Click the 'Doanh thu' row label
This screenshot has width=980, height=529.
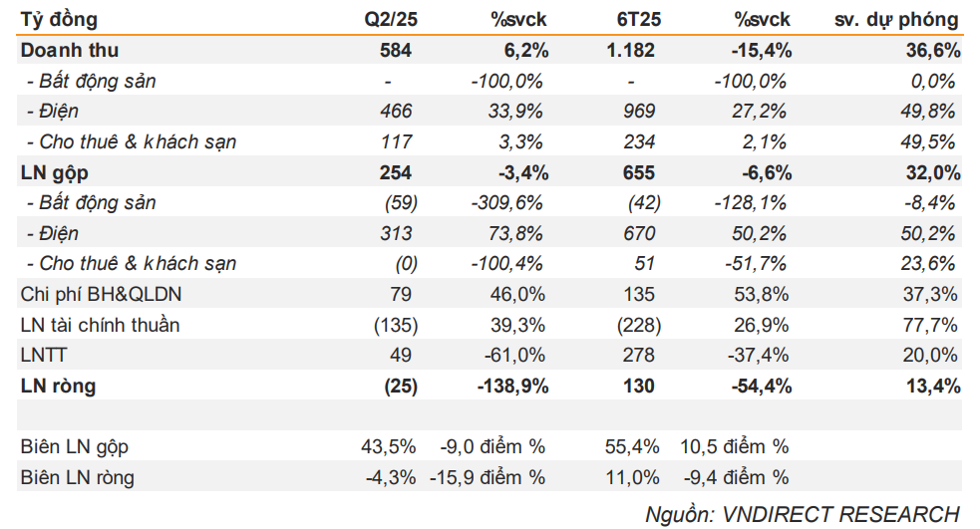pyautogui.click(x=70, y=50)
